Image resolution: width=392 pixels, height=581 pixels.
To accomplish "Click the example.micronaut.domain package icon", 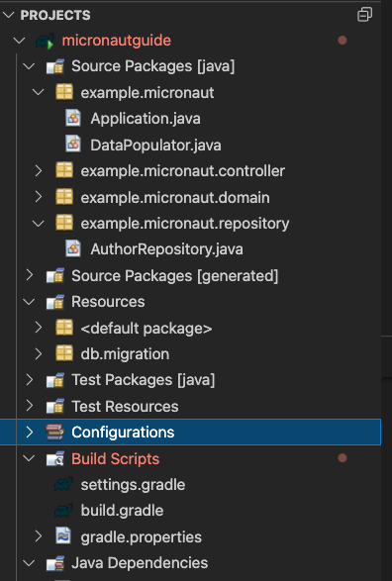I will [64, 197].
